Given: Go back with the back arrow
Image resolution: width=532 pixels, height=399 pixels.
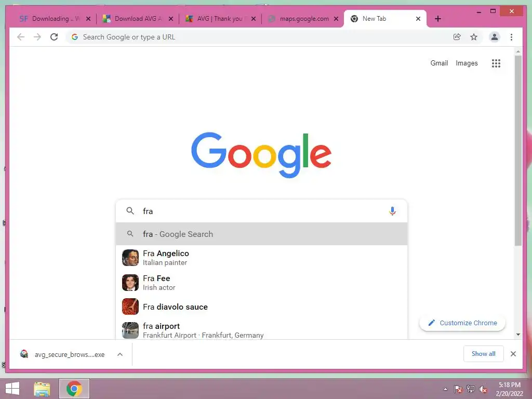Looking at the screenshot, I should (x=21, y=37).
